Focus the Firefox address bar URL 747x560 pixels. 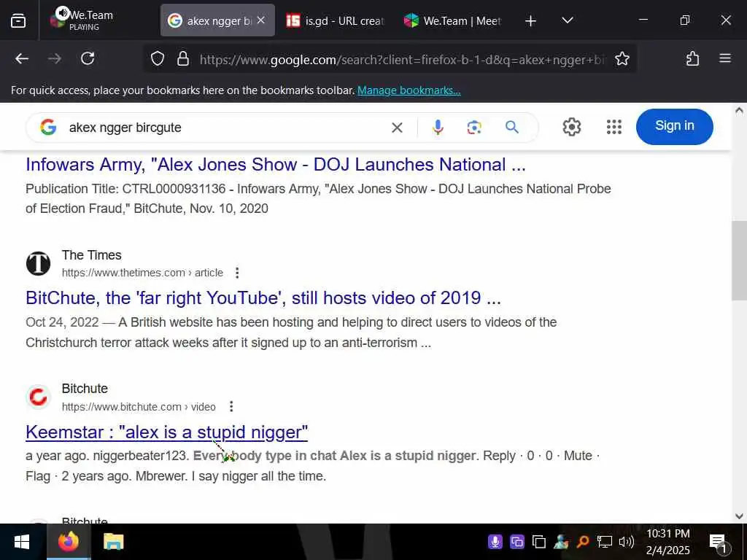pos(403,60)
